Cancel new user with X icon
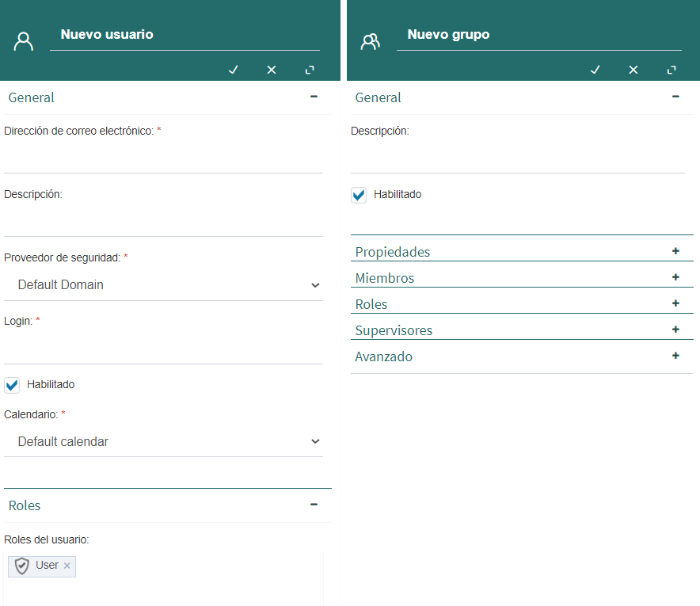Image resolution: width=700 pixels, height=606 pixels. click(272, 70)
